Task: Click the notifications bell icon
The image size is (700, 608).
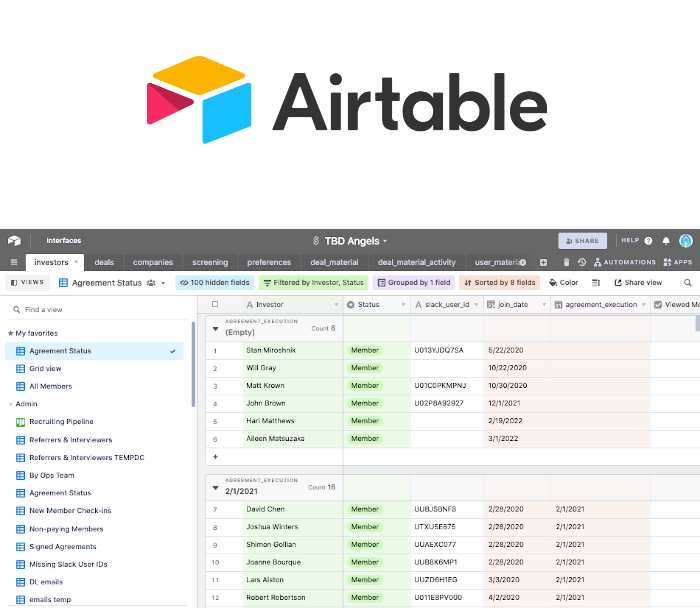Action: tap(666, 241)
